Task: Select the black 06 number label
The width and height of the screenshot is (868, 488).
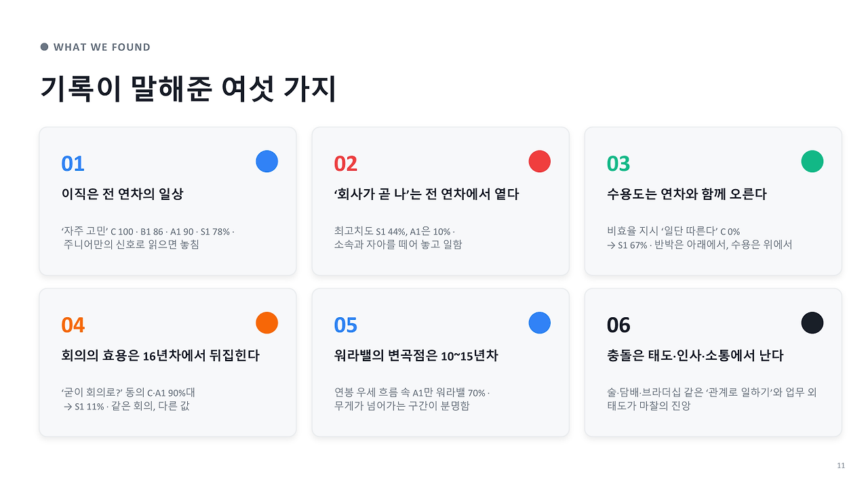Action: coord(618,325)
